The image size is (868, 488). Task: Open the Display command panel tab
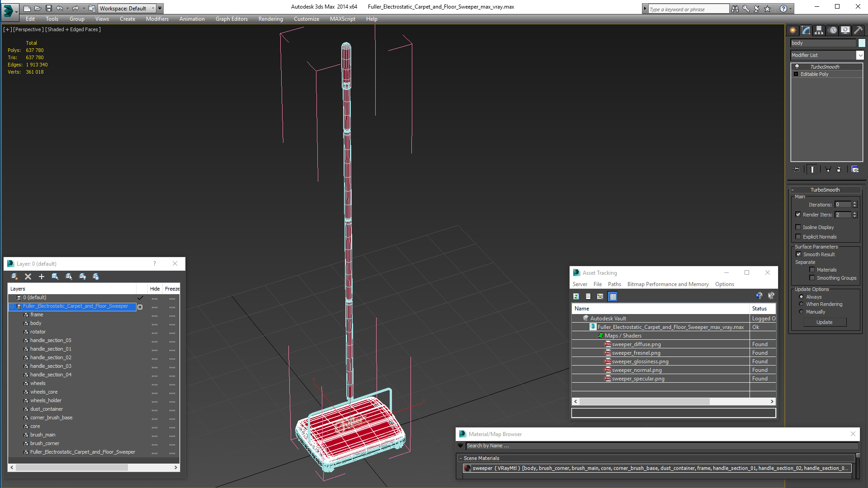click(845, 30)
